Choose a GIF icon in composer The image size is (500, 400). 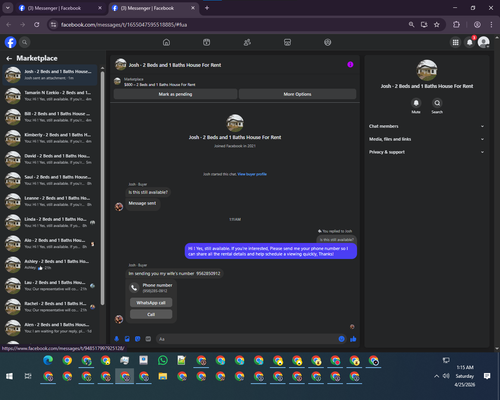(148, 339)
